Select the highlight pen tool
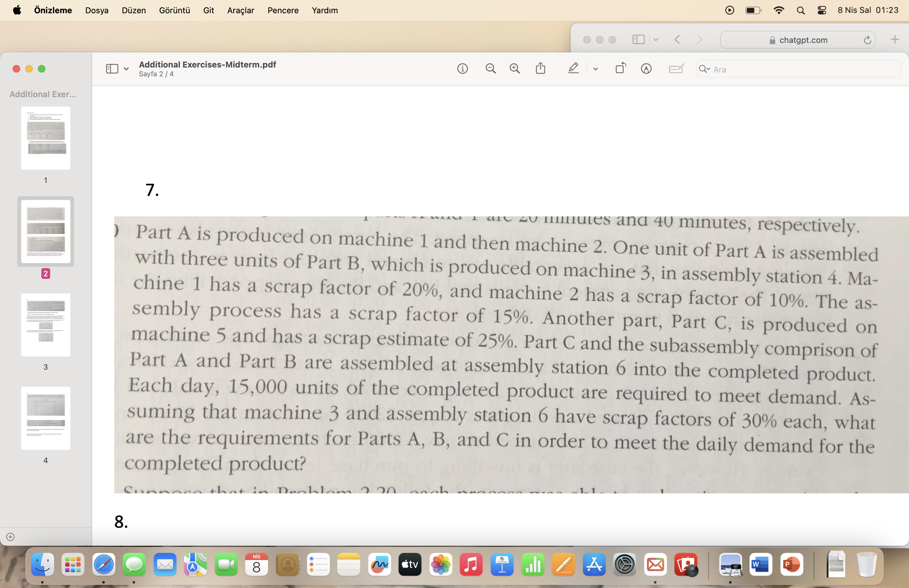This screenshot has height=588, width=909. coord(573,68)
